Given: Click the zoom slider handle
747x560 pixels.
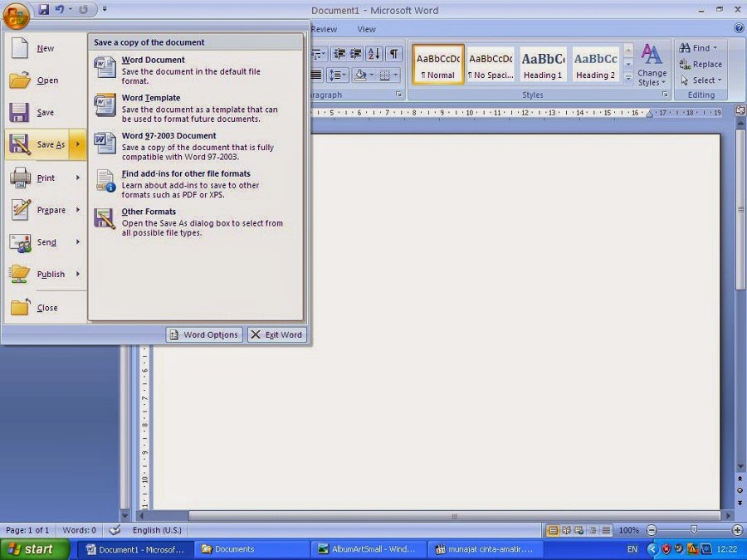Looking at the screenshot, I should [694, 530].
